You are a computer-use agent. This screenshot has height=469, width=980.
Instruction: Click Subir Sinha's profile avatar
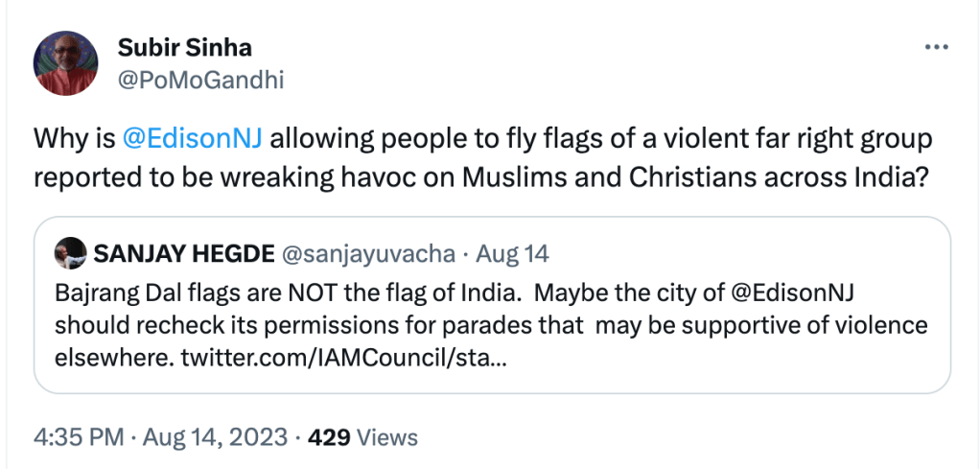coord(65,63)
